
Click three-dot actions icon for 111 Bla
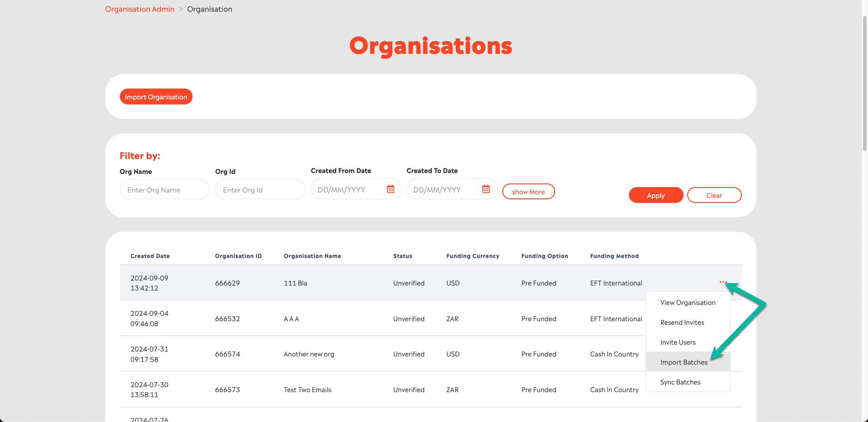click(x=723, y=282)
